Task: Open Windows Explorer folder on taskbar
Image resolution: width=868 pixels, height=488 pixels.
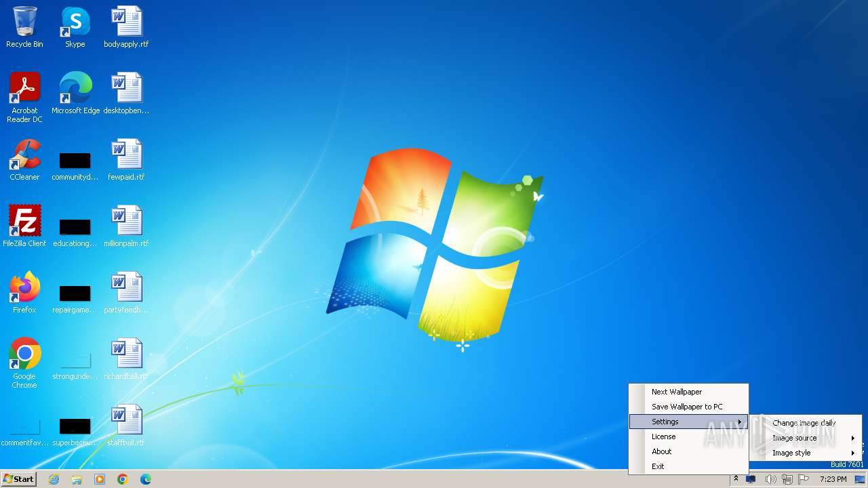Action: pyautogui.click(x=77, y=479)
